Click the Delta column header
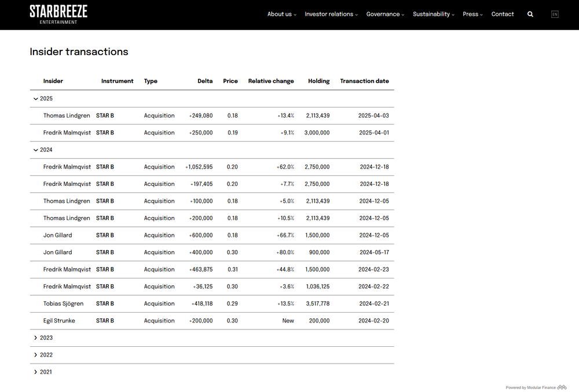 point(205,81)
